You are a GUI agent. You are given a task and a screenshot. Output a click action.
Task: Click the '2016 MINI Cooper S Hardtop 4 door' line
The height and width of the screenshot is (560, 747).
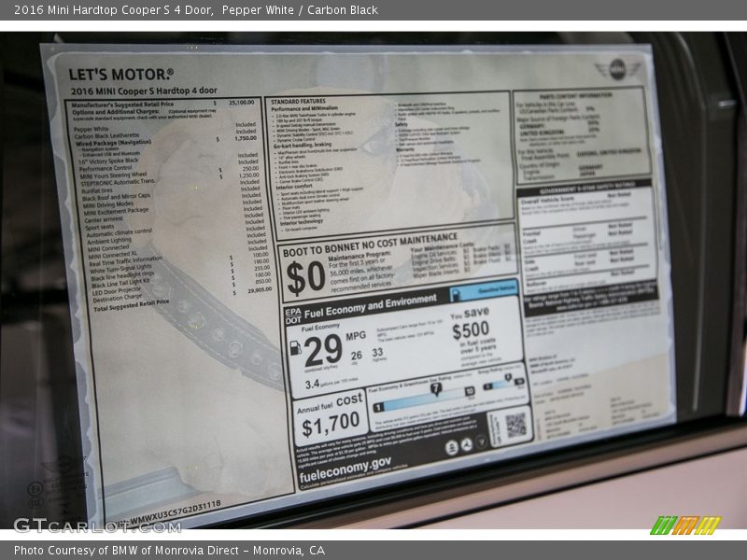click(144, 91)
